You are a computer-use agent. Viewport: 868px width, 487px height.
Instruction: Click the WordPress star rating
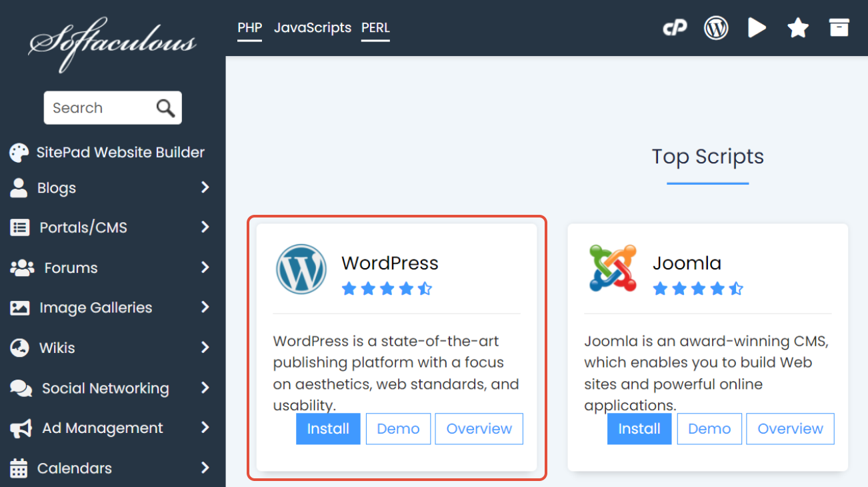pyautogui.click(x=387, y=289)
